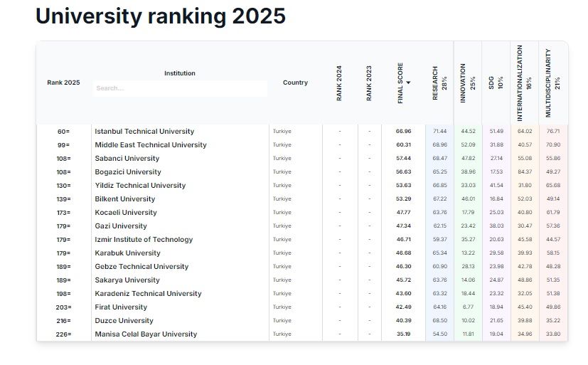The width and height of the screenshot is (588, 365).
Task: Open Karadeniz Technical University row
Action: pos(148,294)
